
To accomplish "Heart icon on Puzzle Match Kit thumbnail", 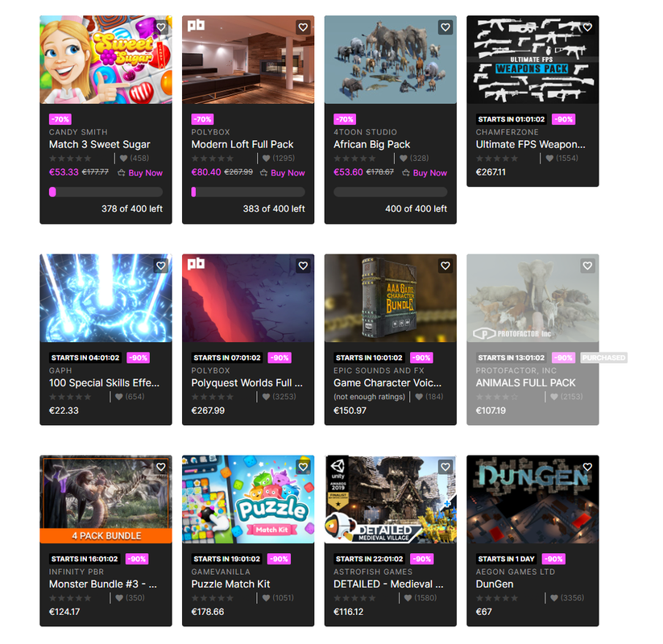I will pyautogui.click(x=303, y=467).
